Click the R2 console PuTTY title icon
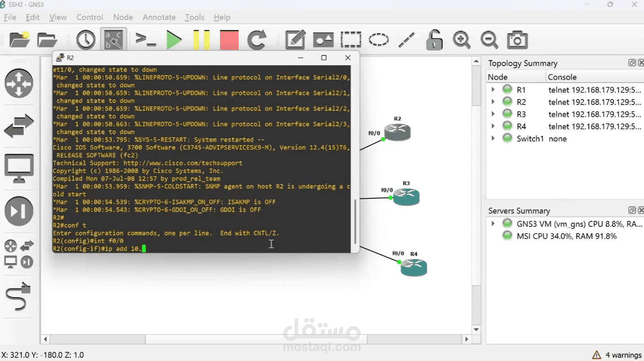This screenshot has height=361, width=644. [x=60, y=58]
